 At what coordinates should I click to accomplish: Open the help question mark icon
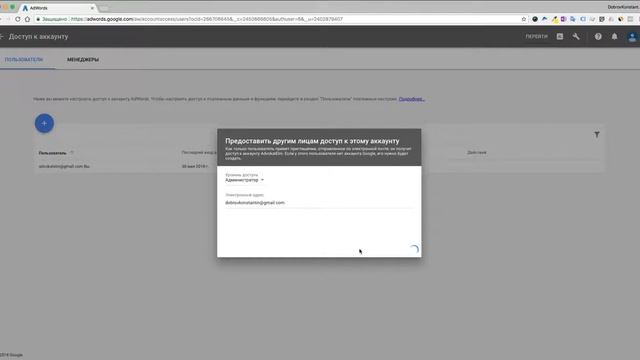(598, 37)
